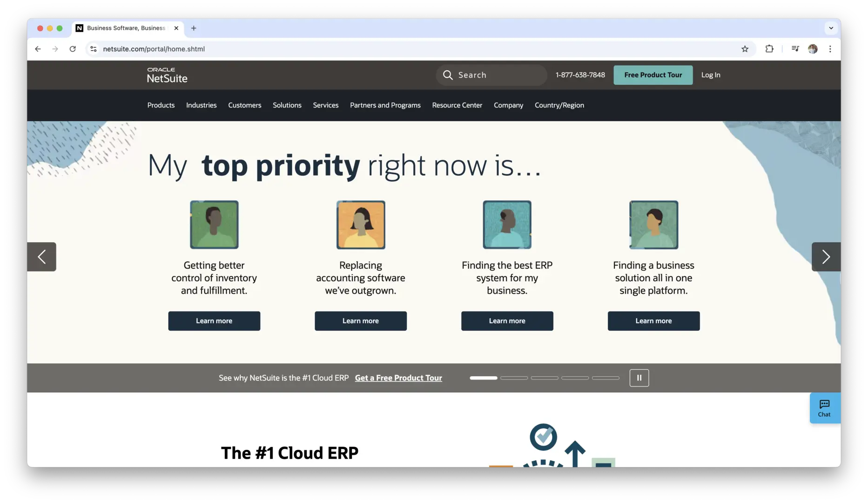Go to the previous carousel slide
Image resolution: width=868 pixels, height=503 pixels.
(41, 257)
